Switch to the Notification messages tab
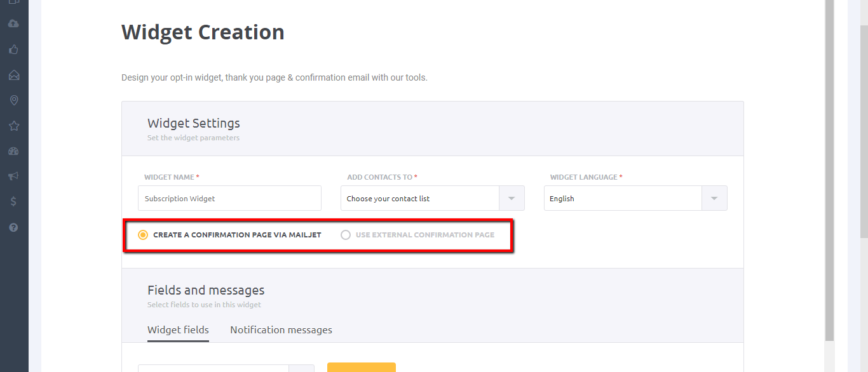Image resolution: width=868 pixels, height=372 pixels. tap(281, 330)
